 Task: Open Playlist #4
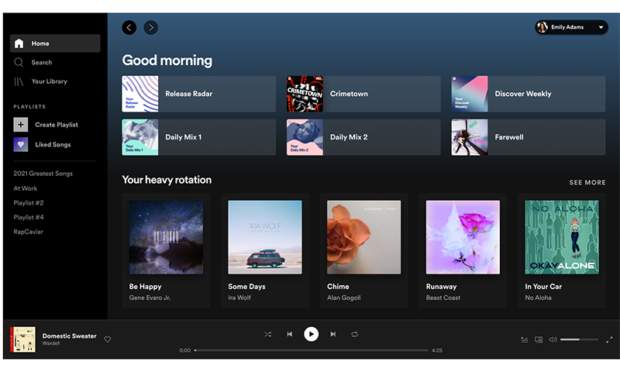[28, 217]
